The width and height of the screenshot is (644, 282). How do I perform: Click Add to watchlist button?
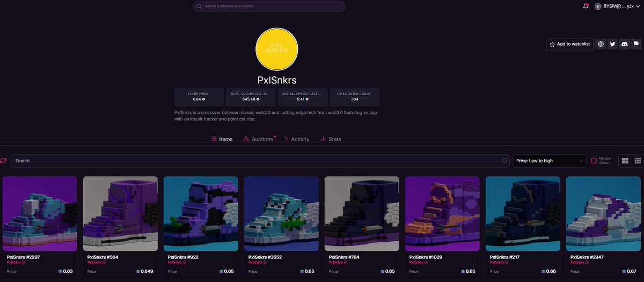(x=569, y=44)
